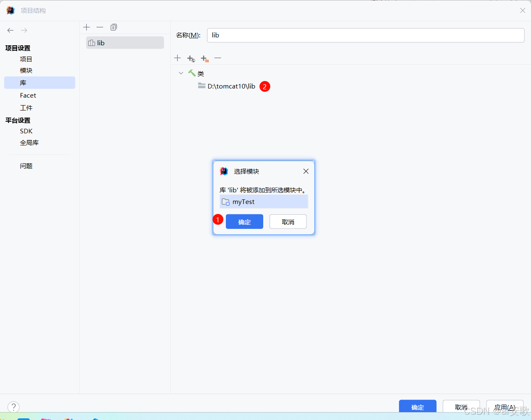Click the 类 tree label
The height and width of the screenshot is (420, 531).
tap(201, 74)
